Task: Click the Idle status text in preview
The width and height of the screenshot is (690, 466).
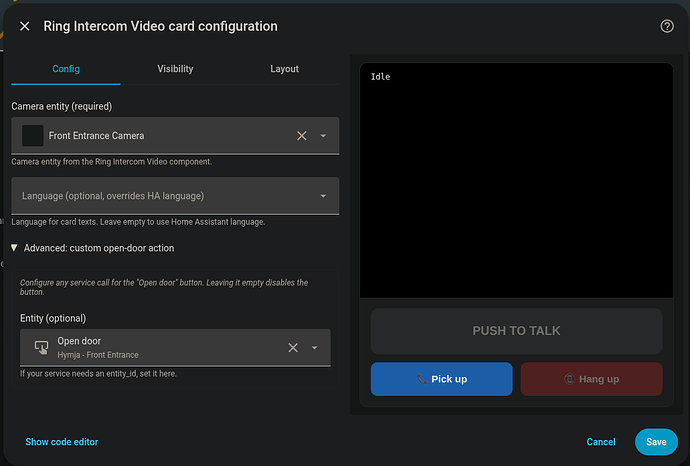Action: [x=380, y=77]
